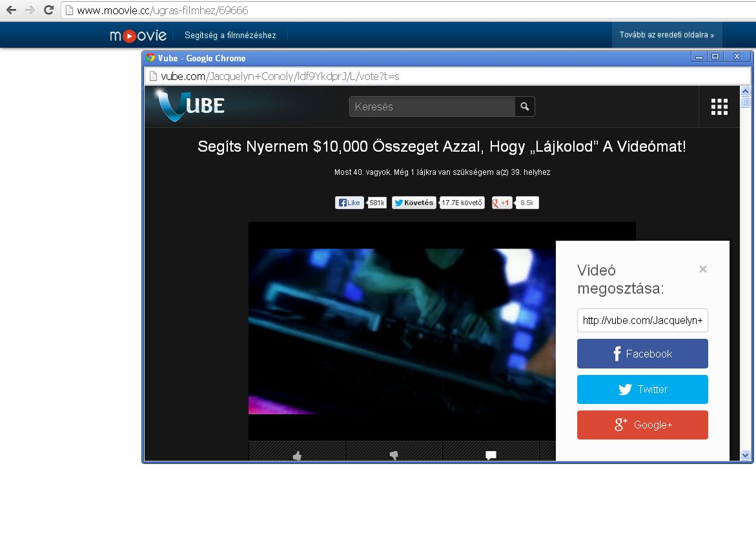Open Segítség a filmnézéshez link
Image resolution: width=756 pixels, height=535 pixels.
click(x=230, y=35)
